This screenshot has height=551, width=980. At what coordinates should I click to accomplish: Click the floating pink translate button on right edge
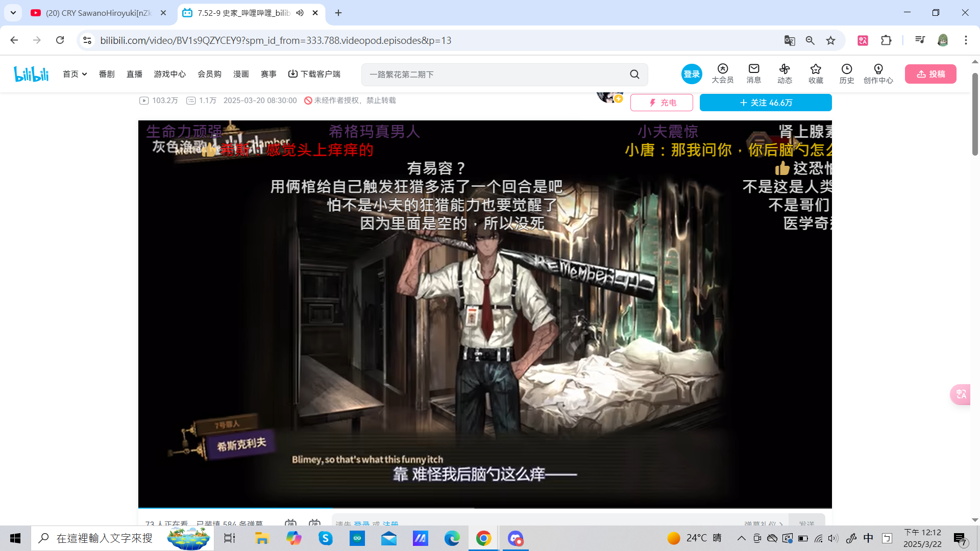pyautogui.click(x=960, y=394)
